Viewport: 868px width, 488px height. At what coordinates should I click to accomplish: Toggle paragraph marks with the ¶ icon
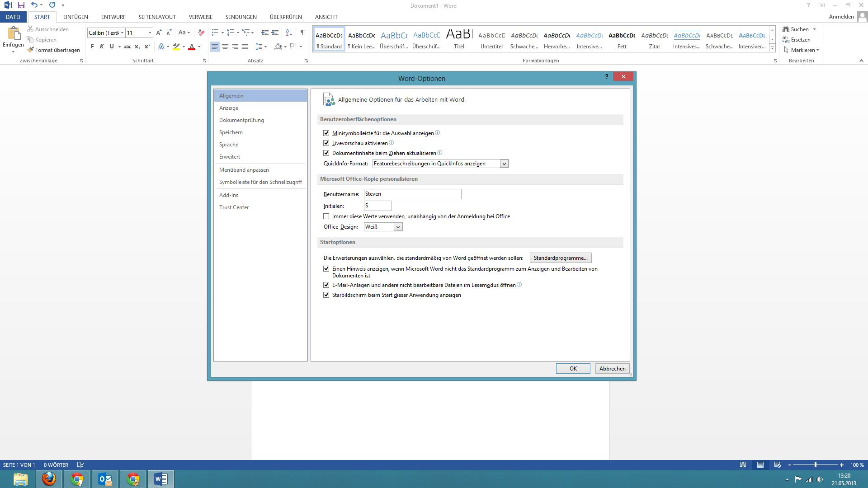pyautogui.click(x=302, y=33)
